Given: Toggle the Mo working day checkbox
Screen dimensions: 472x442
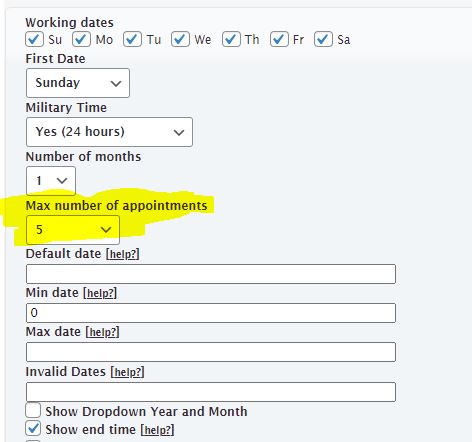Looking at the screenshot, I should (81, 39).
